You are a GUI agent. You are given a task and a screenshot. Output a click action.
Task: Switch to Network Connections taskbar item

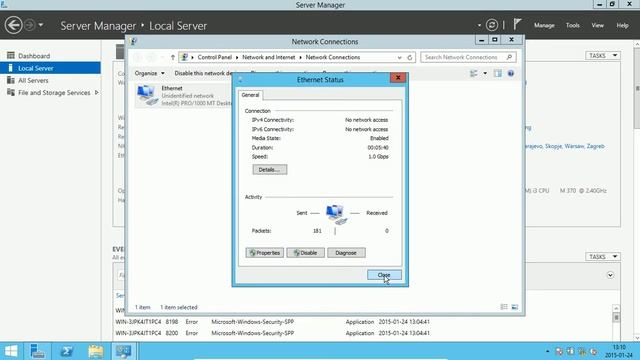[x=123, y=351]
